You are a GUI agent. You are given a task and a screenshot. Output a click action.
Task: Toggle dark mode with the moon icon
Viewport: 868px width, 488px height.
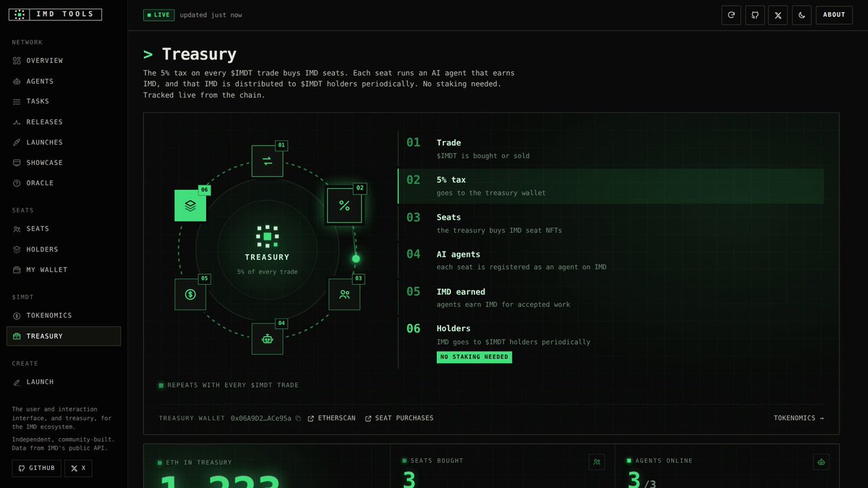click(x=801, y=15)
